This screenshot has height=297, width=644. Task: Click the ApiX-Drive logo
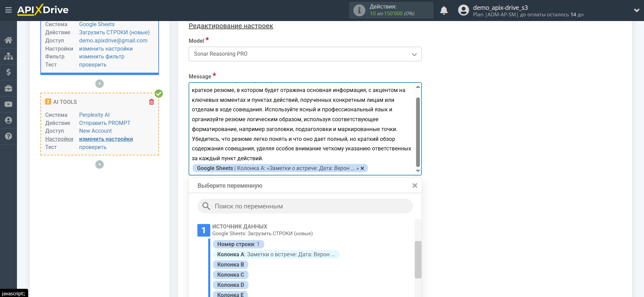[x=43, y=10]
